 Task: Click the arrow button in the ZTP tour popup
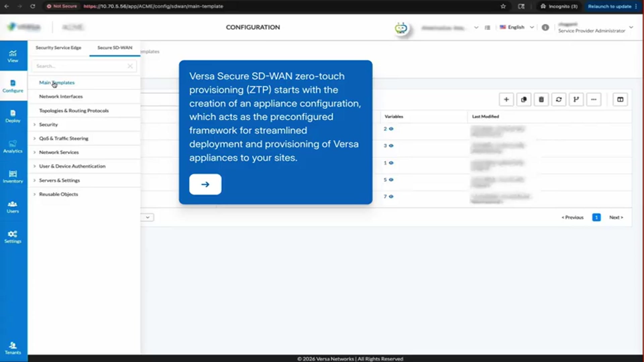(x=205, y=184)
